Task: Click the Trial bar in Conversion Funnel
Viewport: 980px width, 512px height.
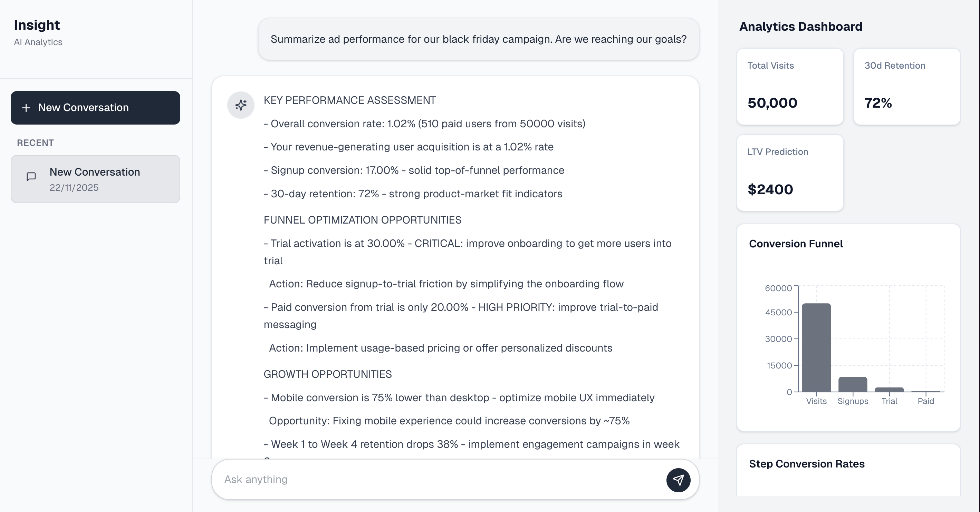Action: 889,390
